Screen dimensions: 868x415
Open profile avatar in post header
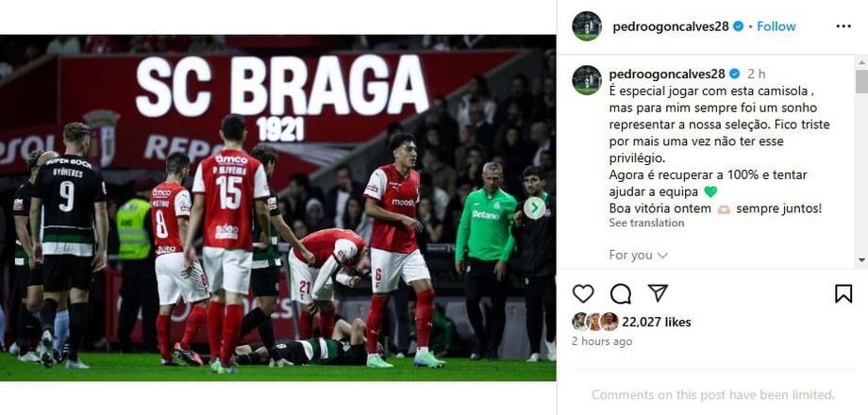tap(587, 26)
